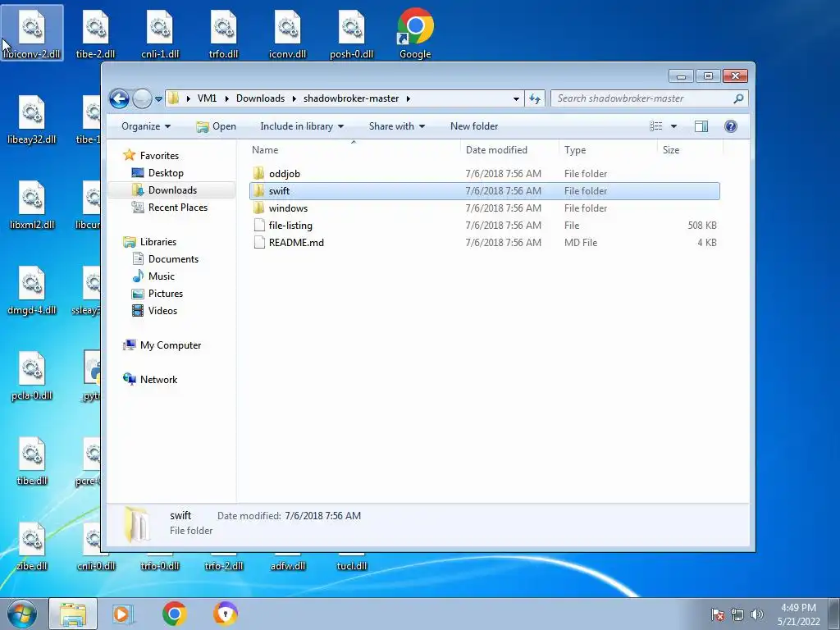Refresh the shadowbroker-master folder view
The height and width of the screenshot is (630, 840).
click(535, 98)
